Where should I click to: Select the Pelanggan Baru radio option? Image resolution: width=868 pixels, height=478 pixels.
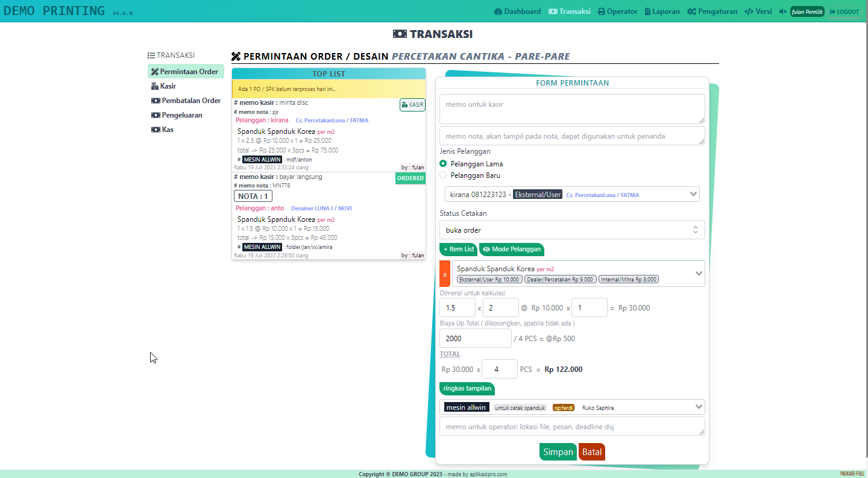click(443, 175)
